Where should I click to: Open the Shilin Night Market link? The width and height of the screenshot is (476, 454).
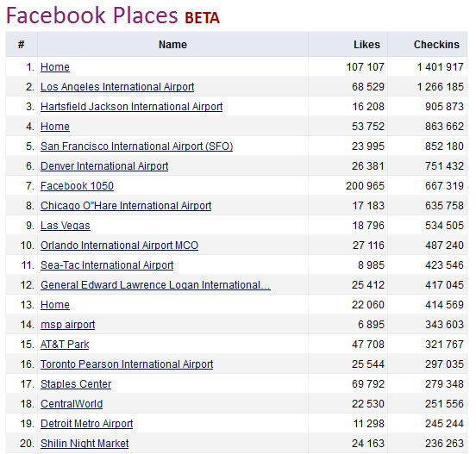coord(85,444)
